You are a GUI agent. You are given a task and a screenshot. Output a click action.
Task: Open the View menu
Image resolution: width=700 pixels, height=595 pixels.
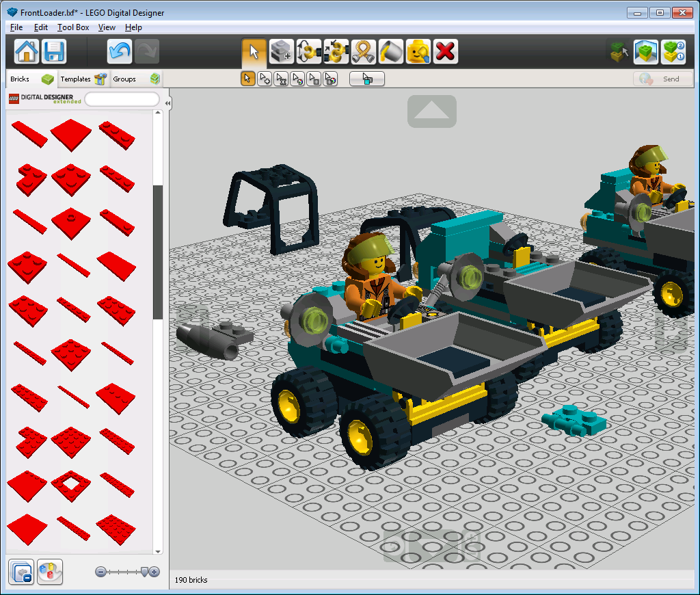pyautogui.click(x=107, y=27)
